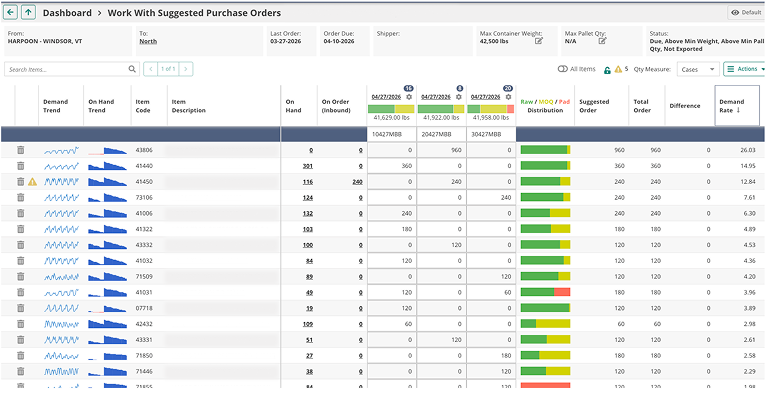The image size is (766, 396).
Task: Open the warnings triangle showing 5
Action: click(618, 69)
